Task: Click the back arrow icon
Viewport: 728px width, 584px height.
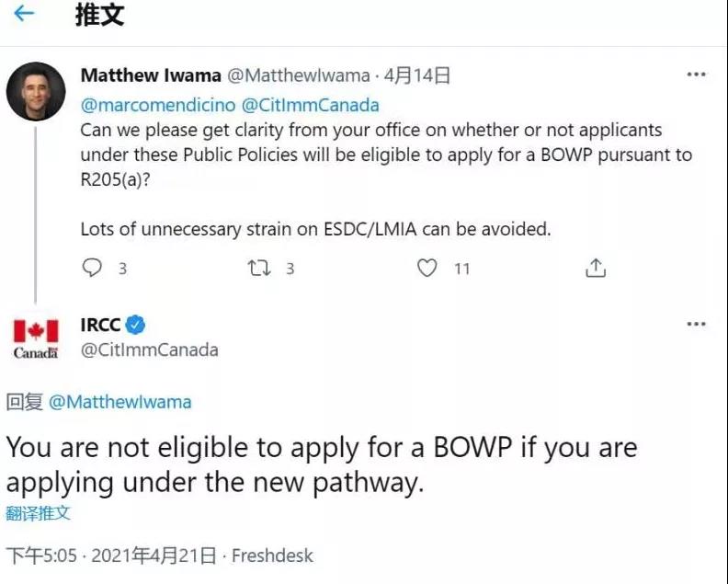Action: pos(25,14)
